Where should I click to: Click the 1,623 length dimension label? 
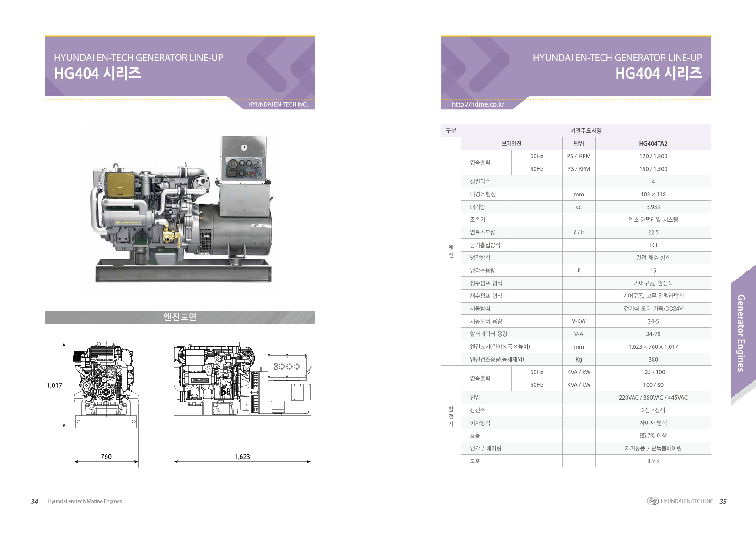pos(242,456)
